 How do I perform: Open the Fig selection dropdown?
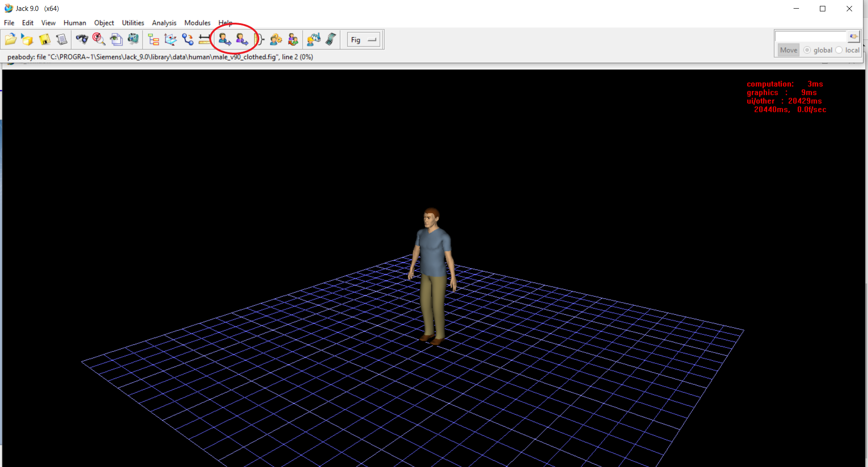[x=364, y=40]
